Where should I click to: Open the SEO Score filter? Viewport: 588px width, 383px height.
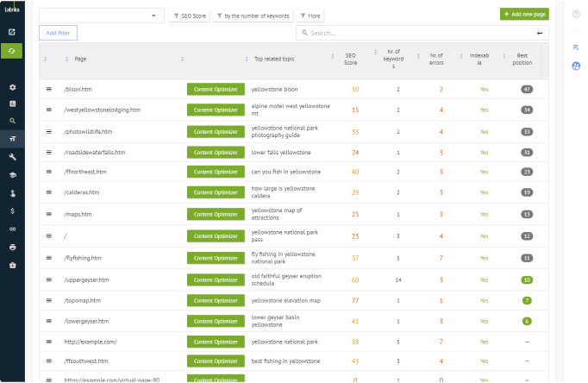pos(189,16)
